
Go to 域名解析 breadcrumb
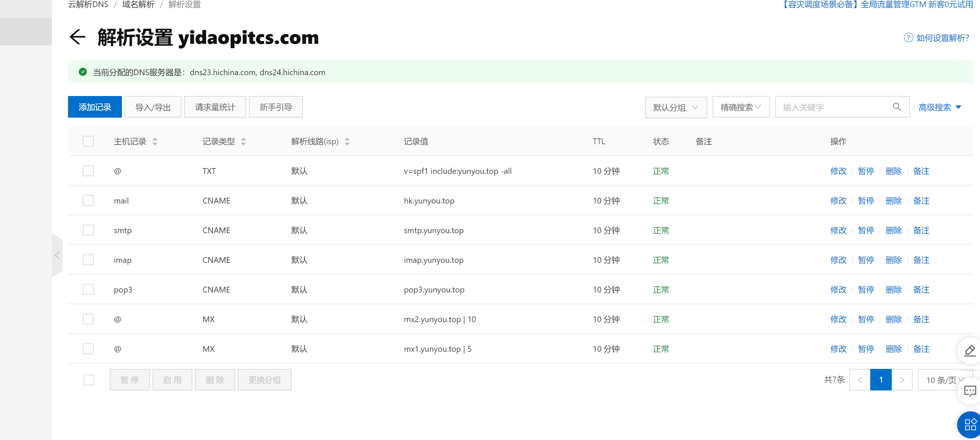(138, 5)
